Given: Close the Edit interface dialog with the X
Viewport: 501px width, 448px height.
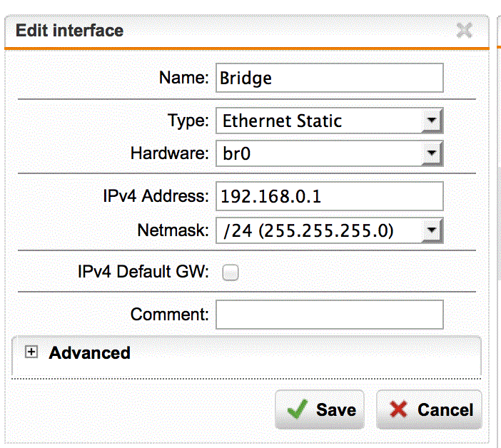Looking at the screenshot, I should click(x=464, y=31).
